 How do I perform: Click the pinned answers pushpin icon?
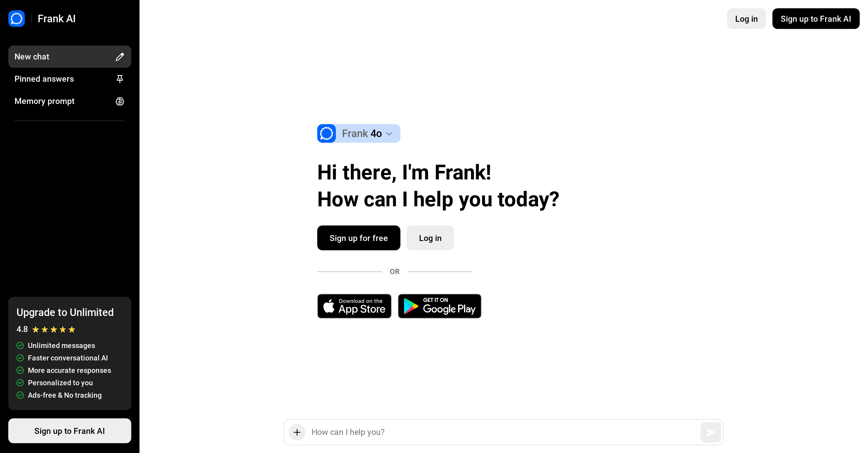(x=120, y=79)
